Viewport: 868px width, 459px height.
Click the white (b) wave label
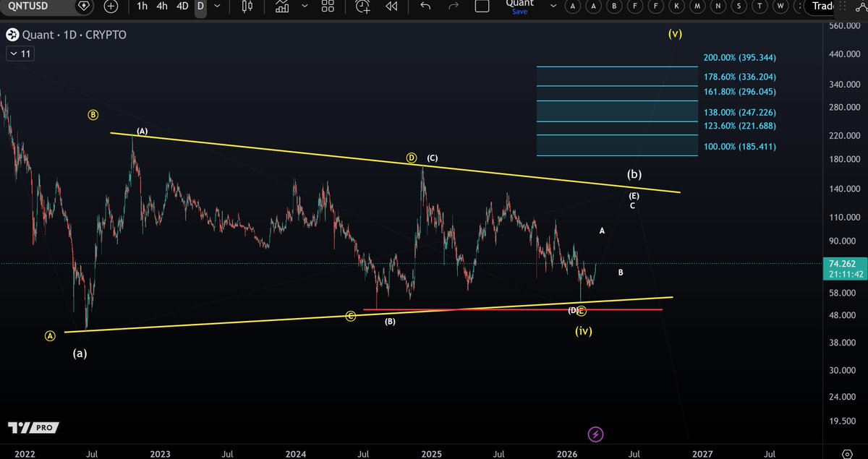pos(634,174)
